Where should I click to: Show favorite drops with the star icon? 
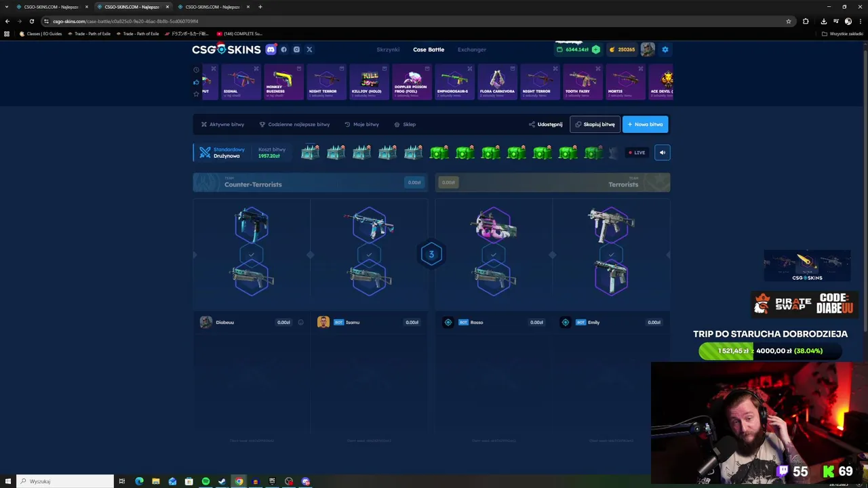[x=196, y=94]
